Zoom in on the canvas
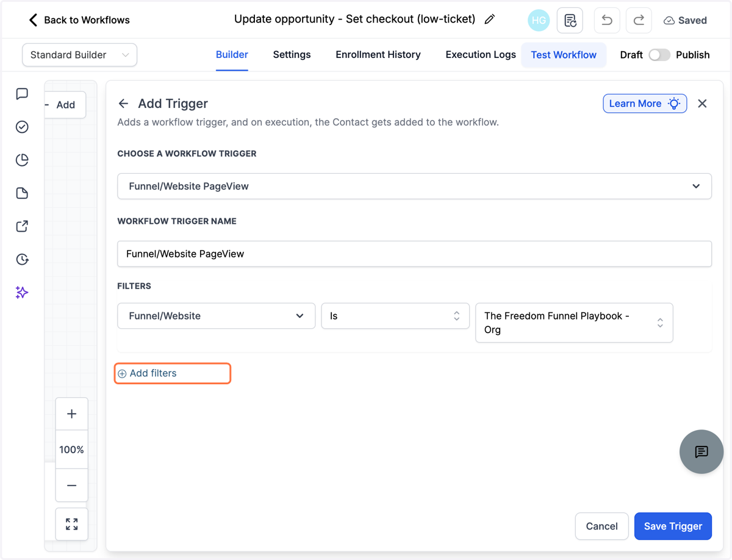The height and width of the screenshot is (560, 732). point(71,414)
